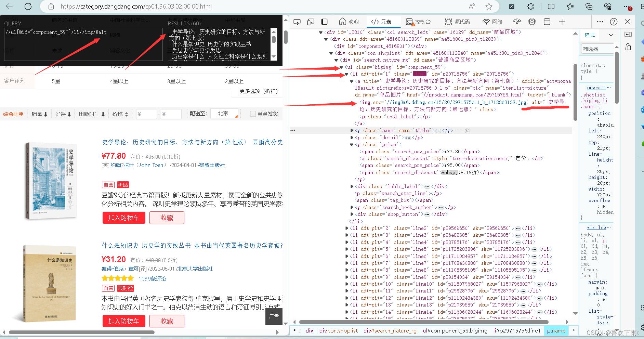
Task: Open DevTools application panel icon
Action: (x=547, y=22)
